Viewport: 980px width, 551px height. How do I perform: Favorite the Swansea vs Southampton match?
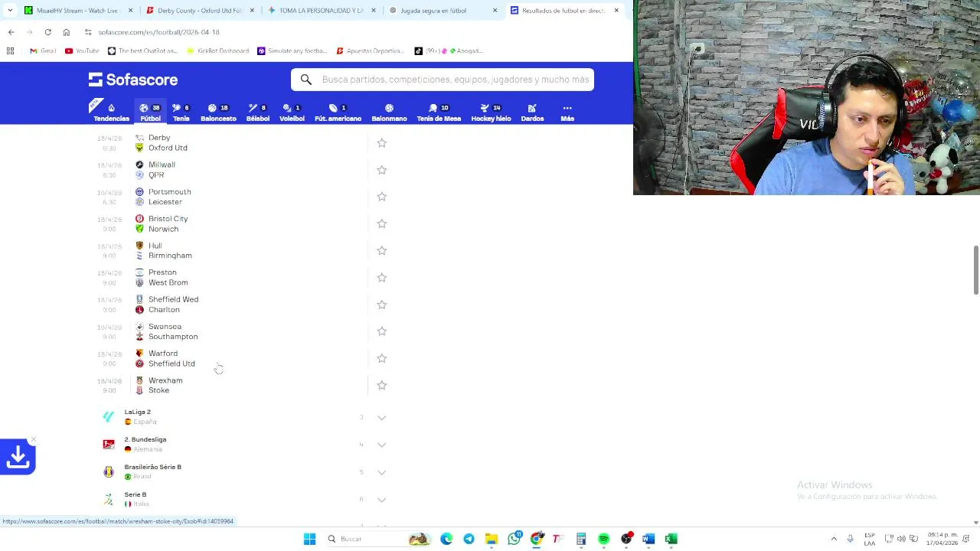[x=382, y=331]
